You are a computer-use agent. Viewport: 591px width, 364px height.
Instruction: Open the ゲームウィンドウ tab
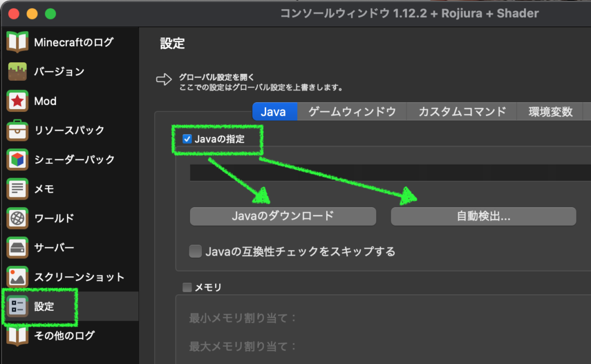tap(352, 111)
